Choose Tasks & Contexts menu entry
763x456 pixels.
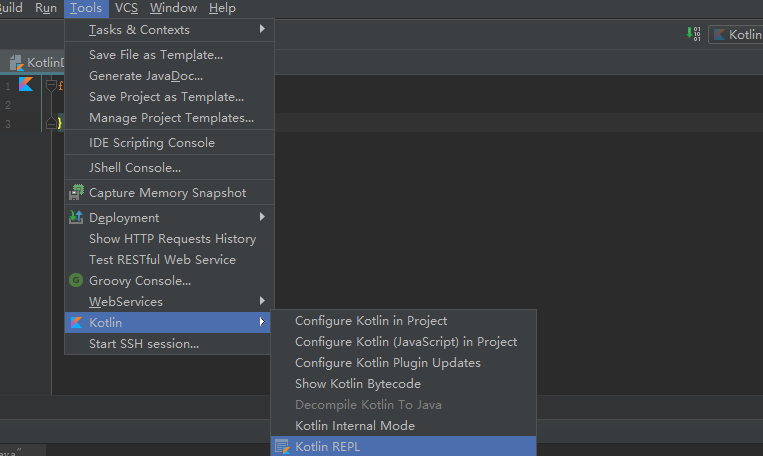click(x=167, y=30)
